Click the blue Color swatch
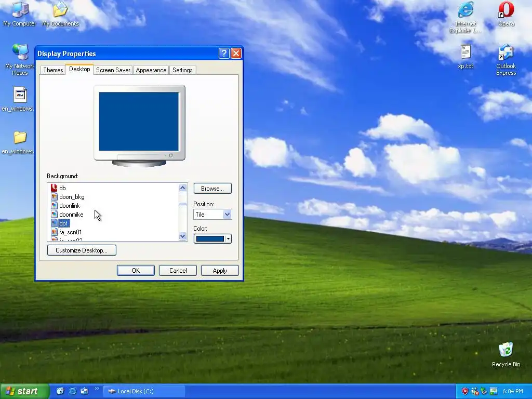The image size is (532, 399). point(210,239)
